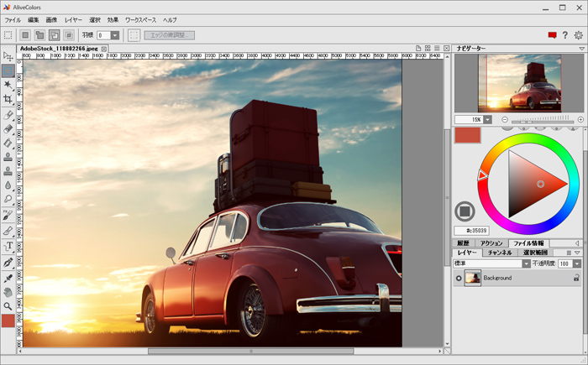Open help with question mark icon
This screenshot has height=365, width=588.
pos(565,35)
